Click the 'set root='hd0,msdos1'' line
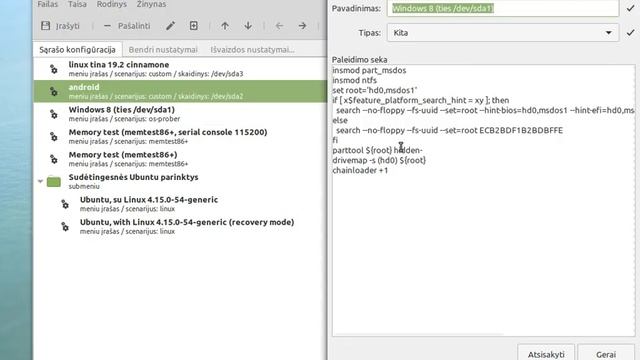640x360 pixels. 375,90
